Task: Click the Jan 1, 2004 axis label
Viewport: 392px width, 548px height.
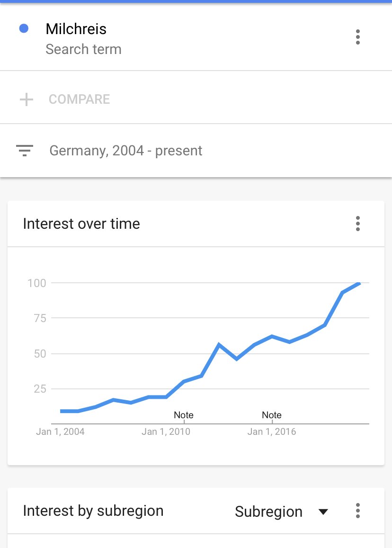Action: coord(60,431)
